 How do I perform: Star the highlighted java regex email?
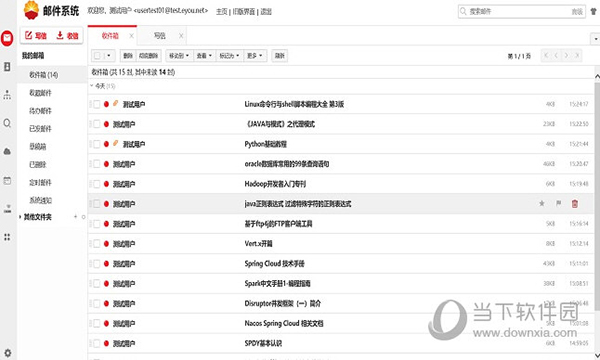point(542,204)
